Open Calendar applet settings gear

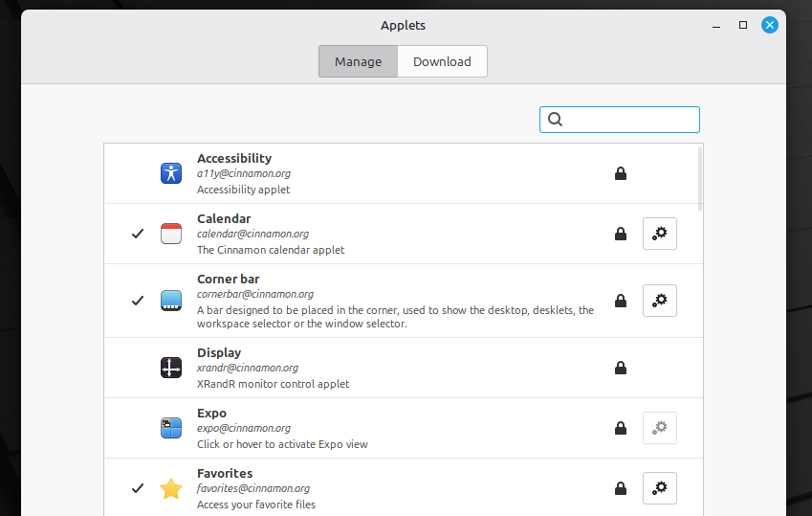660,234
